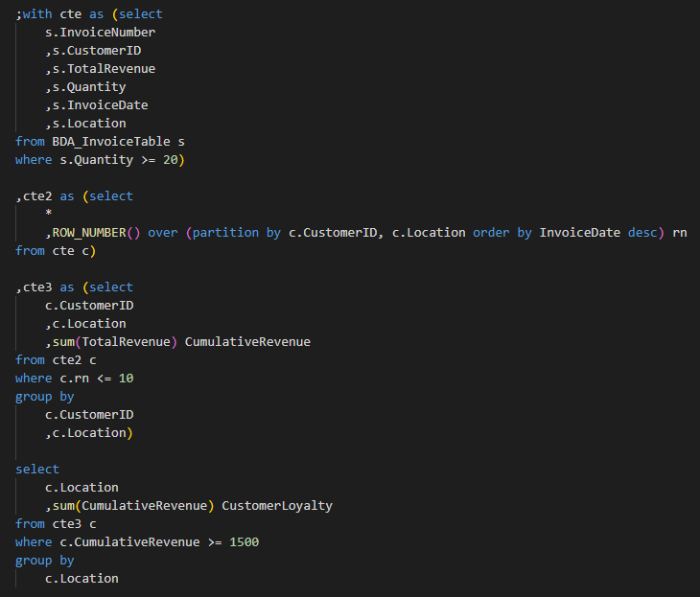Click the 'where' keyword before s.Quantity
Screen dimensions: 700x597
click(34, 160)
